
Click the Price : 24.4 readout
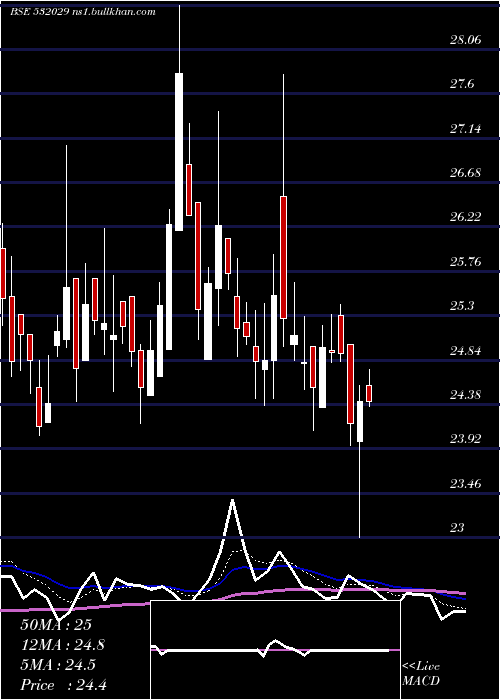point(63,685)
